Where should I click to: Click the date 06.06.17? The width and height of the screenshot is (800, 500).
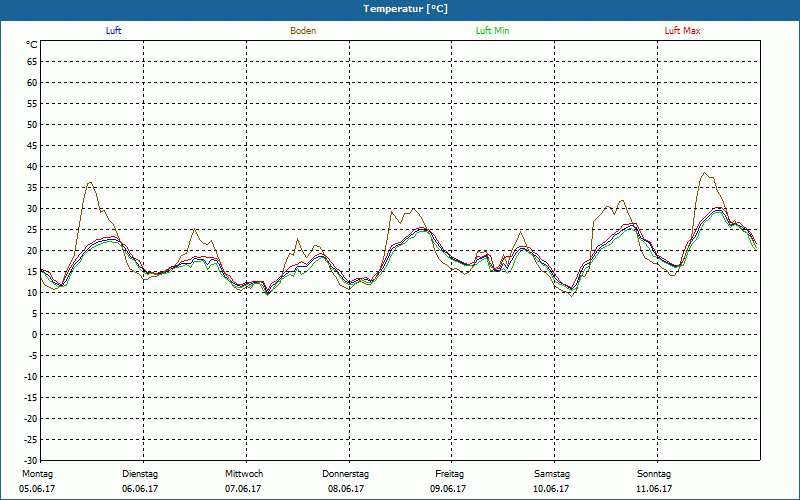click(x=140, y=489)
